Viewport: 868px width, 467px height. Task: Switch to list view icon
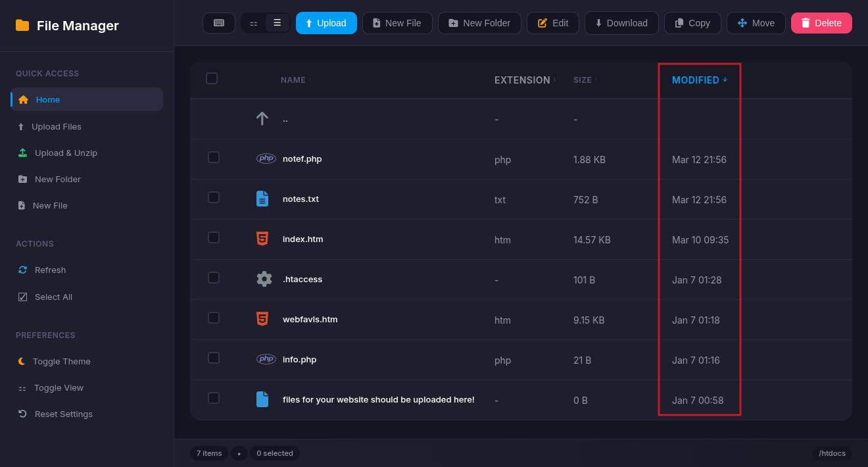pyautogui.click(x=277, y=23)
